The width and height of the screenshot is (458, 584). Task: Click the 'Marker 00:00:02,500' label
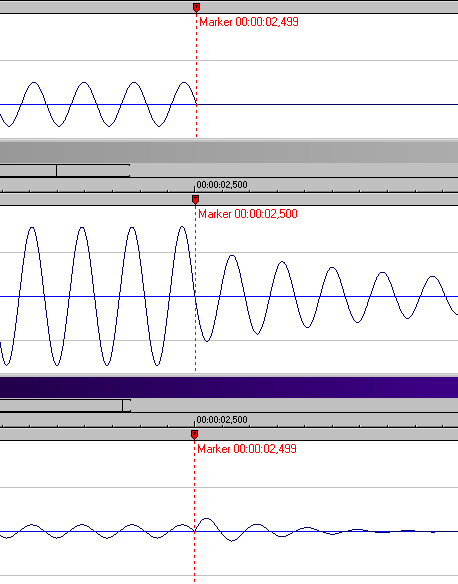(248, 214)
